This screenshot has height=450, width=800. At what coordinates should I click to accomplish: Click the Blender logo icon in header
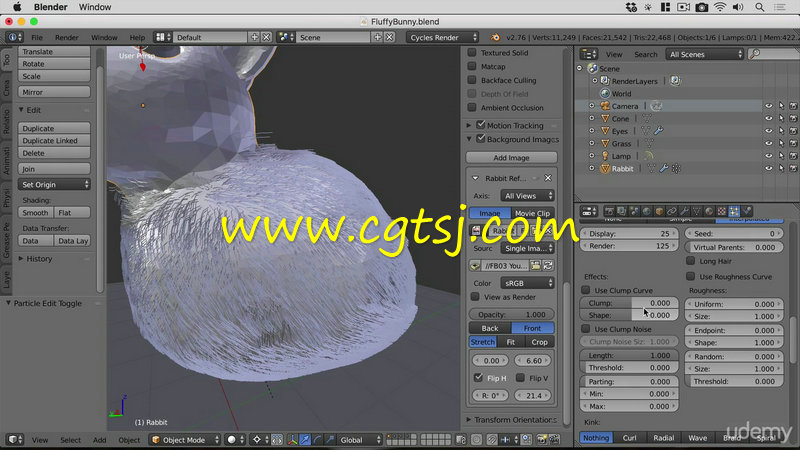coord(495,37)
